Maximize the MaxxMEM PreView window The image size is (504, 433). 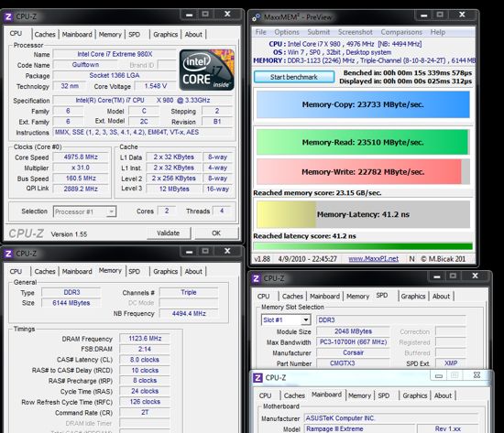(x=440, y=15)
